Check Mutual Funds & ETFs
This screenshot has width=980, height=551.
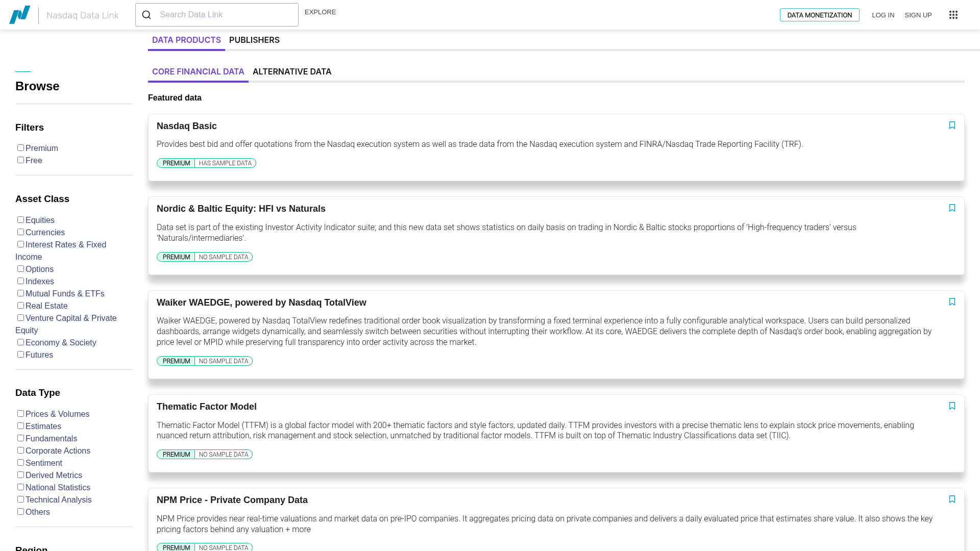20,293
